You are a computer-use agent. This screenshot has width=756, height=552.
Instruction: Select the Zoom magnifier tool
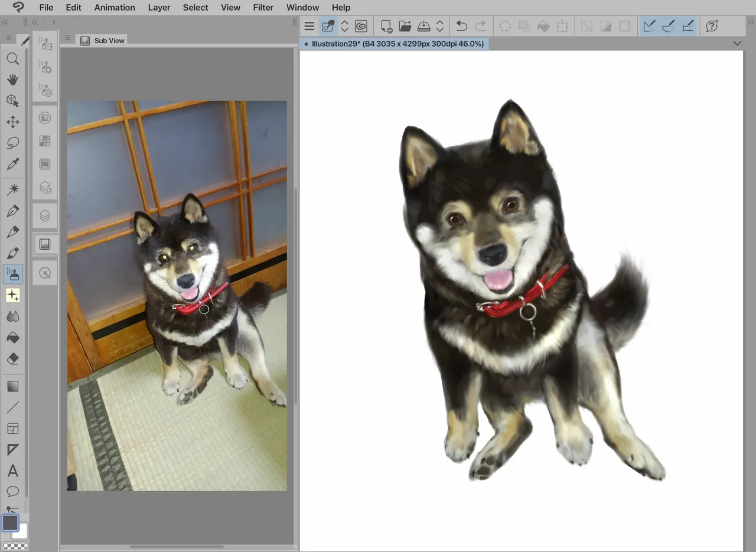pyautogui.click(x=12, y=58)
